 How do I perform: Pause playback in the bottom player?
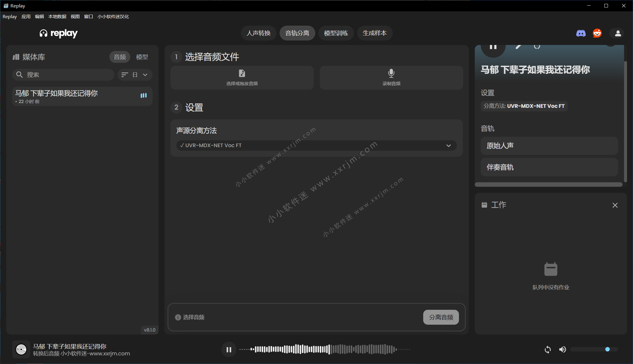coord(229,349)
